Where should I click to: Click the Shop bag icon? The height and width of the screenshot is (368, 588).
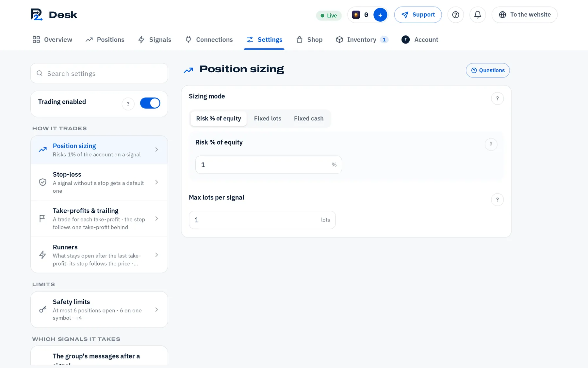(x=300, y=40)
